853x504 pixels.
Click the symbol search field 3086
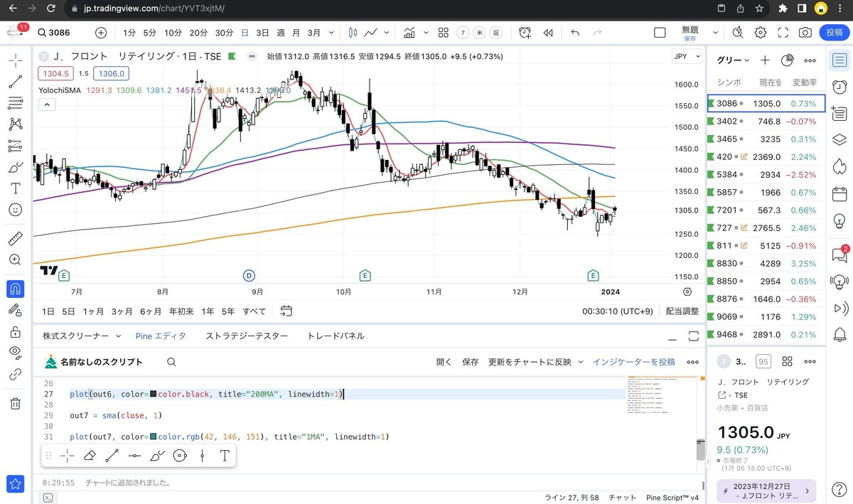[61, 33]
